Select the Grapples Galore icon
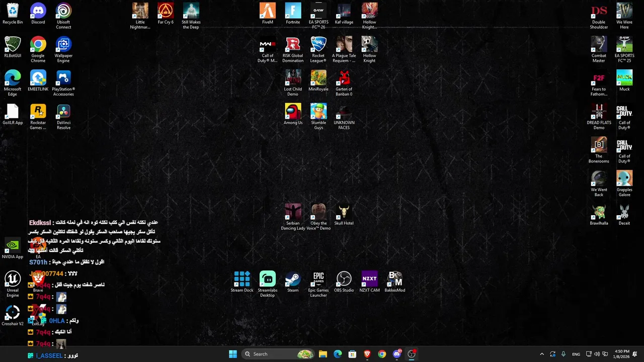 click(624, 184)
